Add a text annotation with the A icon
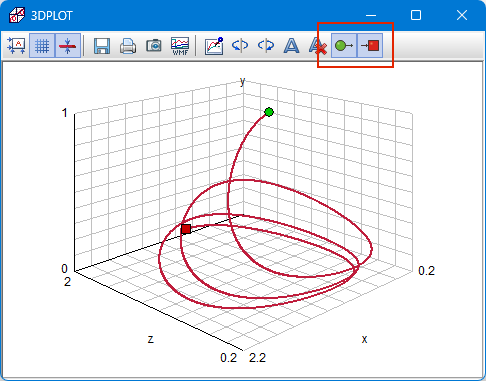 [x=292, y=46]
